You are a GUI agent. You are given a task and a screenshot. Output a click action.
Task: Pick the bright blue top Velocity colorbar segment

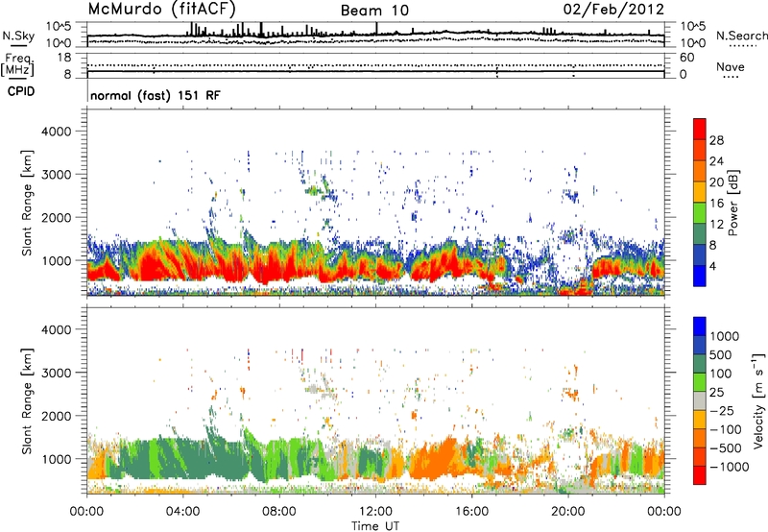tap(700, 326)
